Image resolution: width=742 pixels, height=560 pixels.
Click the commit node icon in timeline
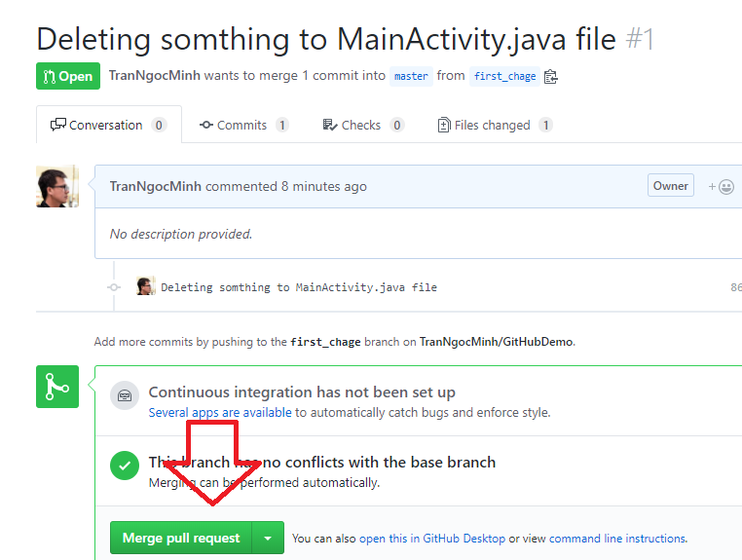point(114,287)
